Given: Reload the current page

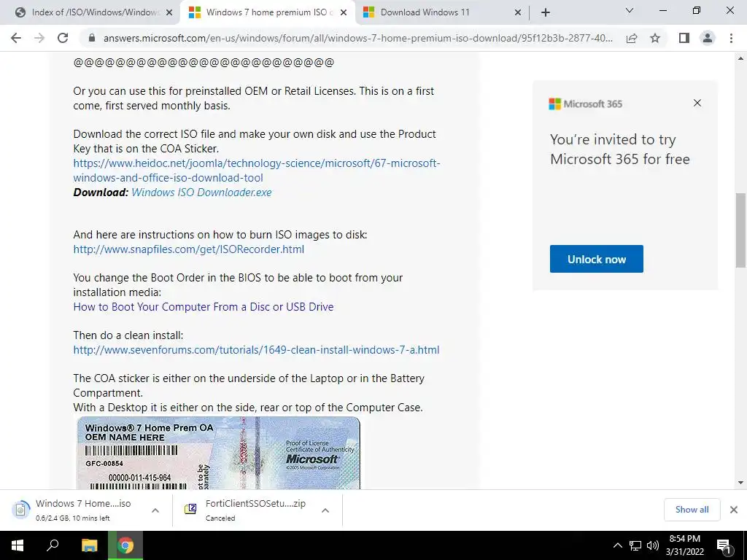Looking at the screenshot, I should coord(63,38).
